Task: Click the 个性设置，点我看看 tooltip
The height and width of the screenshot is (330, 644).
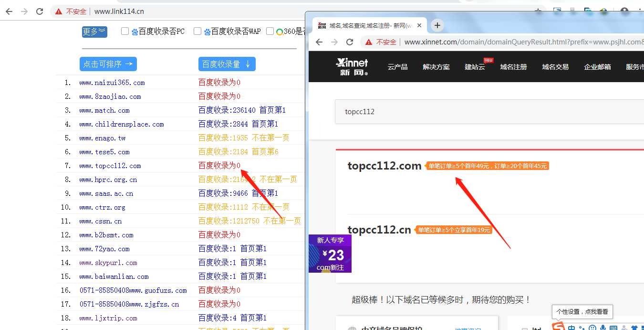Action: (582, 311)
